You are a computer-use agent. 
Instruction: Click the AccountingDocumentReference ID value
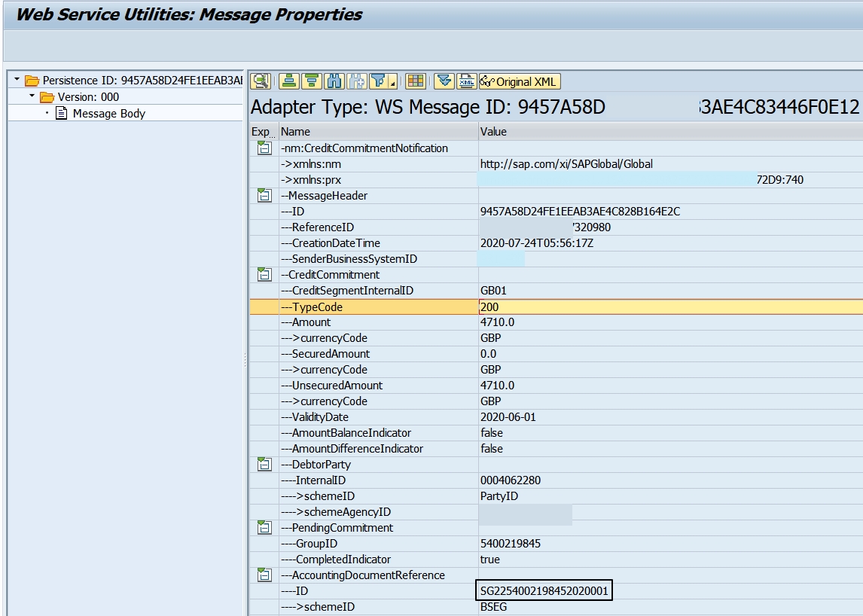542,590
